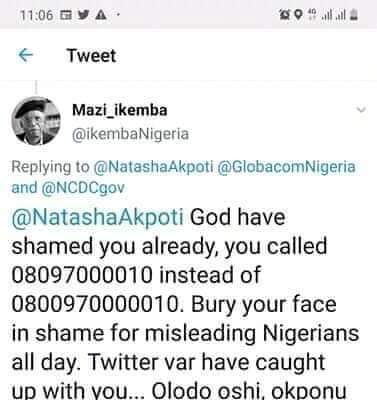Open @NatashaAkpoti in Replying to line

153,167
